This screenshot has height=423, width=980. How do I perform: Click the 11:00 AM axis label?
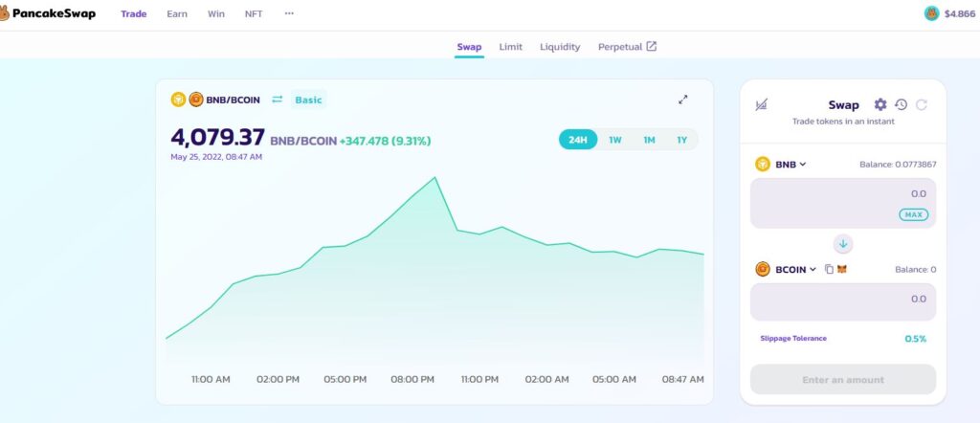pyautogui.click(x=212, y=379)
